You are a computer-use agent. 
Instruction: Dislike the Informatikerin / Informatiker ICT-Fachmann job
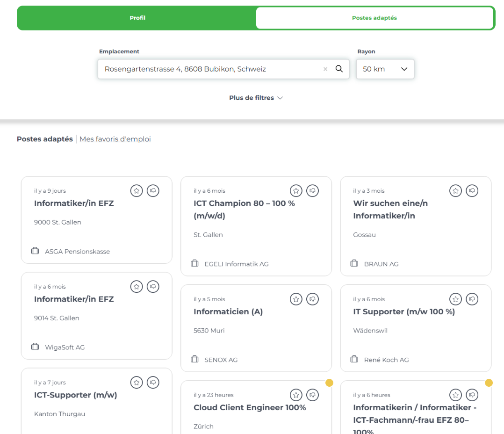coord(472,395)
